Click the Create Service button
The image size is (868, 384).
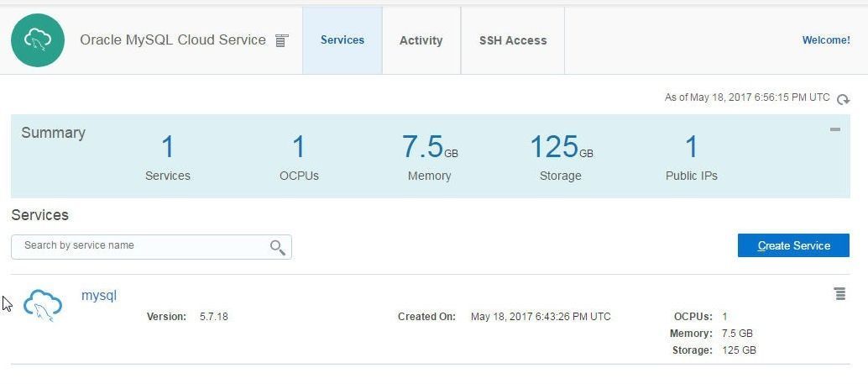[793, 245]
